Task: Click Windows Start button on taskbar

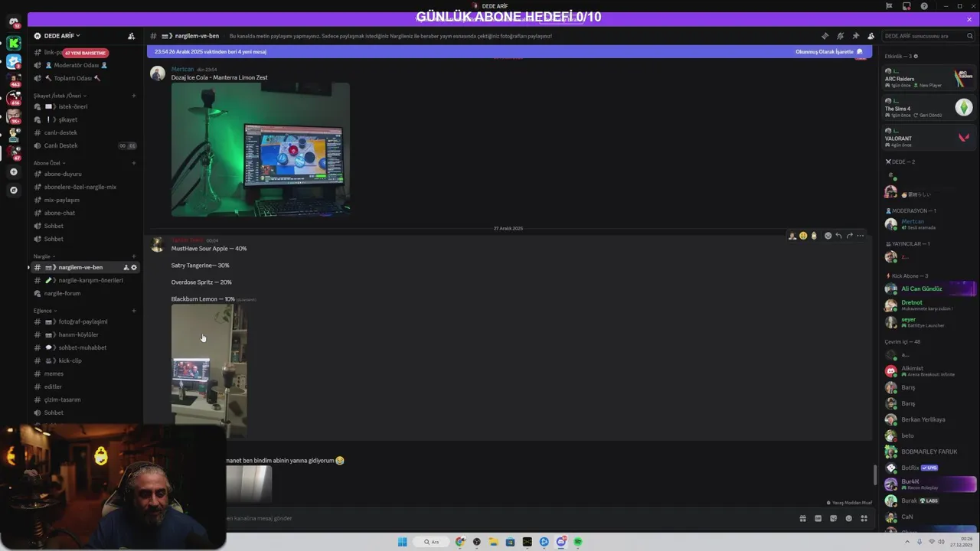Action: coord(402,542)
